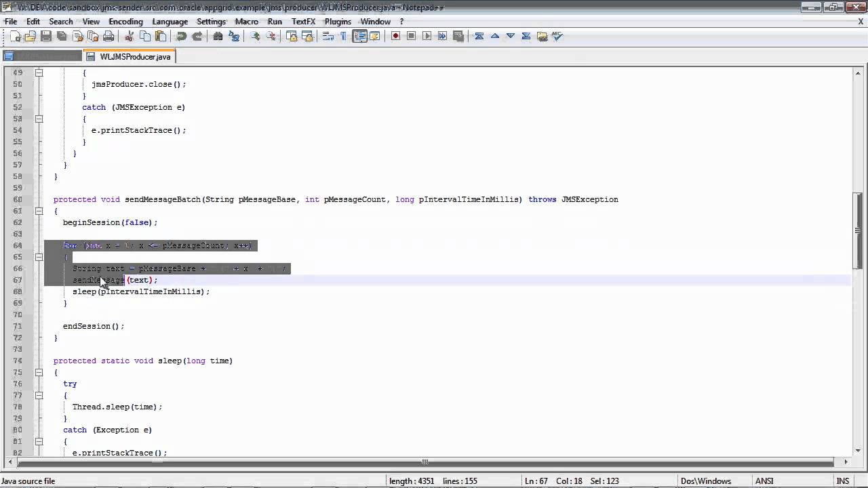Toggle the indent guide toolbar button
The width and height of the screenshot is (868, 488).
[x=359, y=36]
